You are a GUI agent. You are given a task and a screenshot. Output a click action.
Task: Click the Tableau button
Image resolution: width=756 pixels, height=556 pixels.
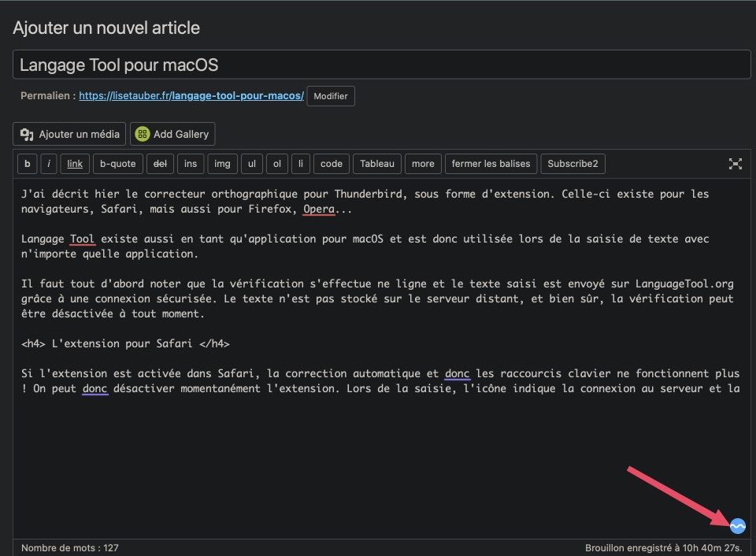(376, 164)
